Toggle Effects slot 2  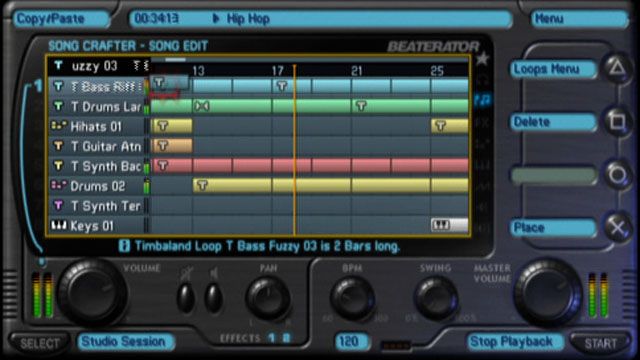click(287, 338)
